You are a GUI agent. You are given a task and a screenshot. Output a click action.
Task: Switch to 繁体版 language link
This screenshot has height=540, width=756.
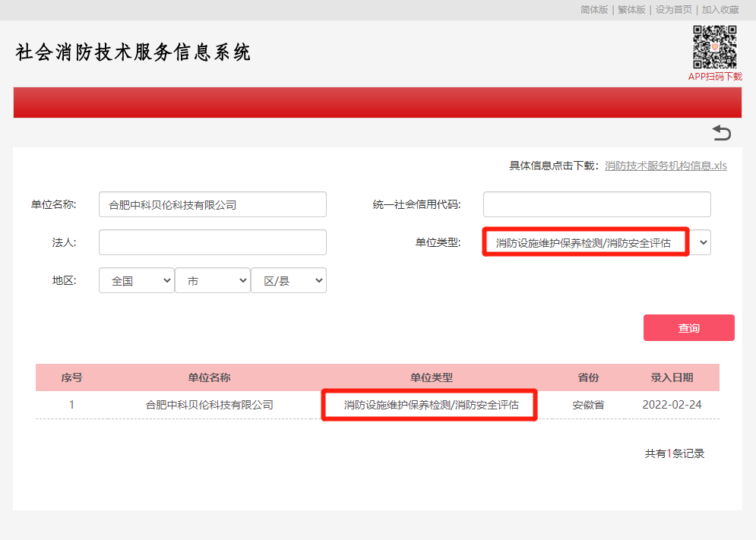pyautogui.click(x=631, y=10)
